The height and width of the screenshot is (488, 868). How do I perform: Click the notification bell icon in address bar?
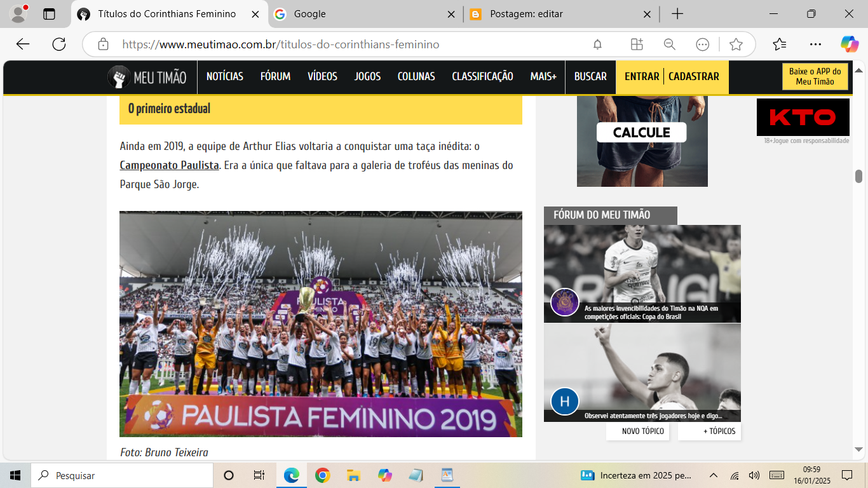click(x=597, y=44)
